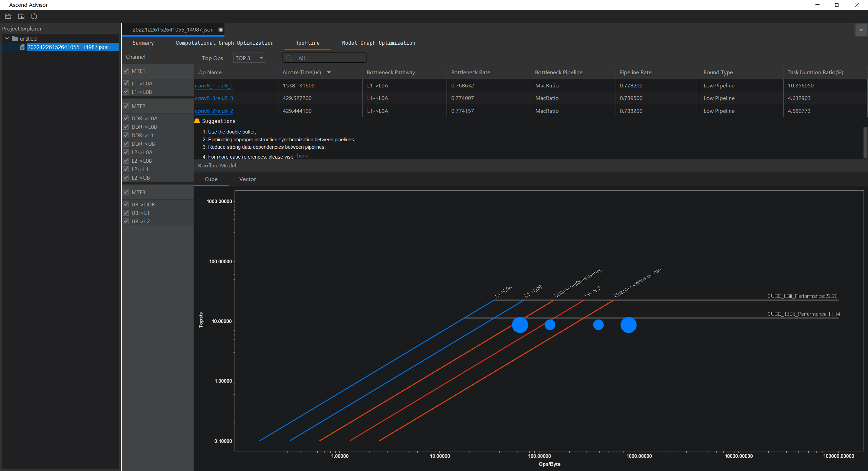Uncheck the DDR->UB channel

(x=126, y=144)
